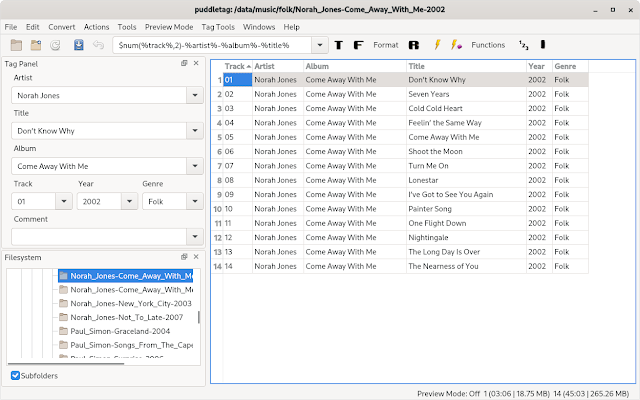Open the pattern combo dropdown arrow
Screen dimensions: 640x400
(320, 45)
